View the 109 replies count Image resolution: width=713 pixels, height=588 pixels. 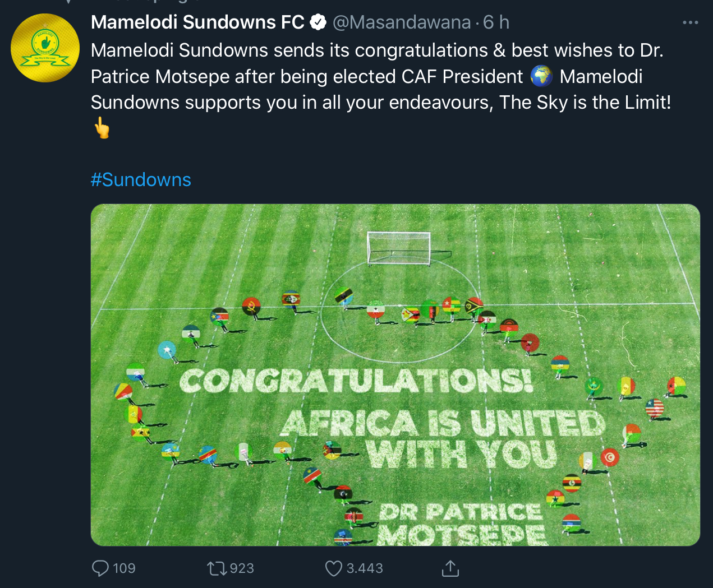(x=124, y=568)
